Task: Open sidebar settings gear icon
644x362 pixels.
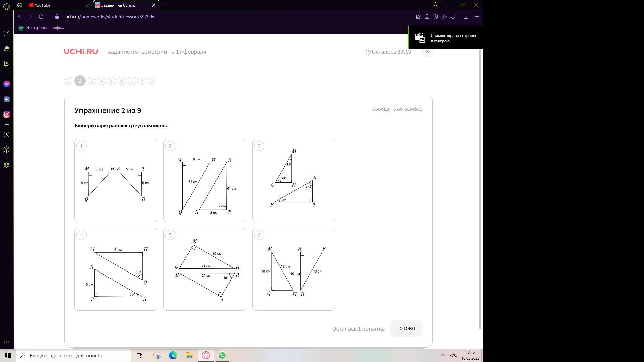Action: [7, 165]
